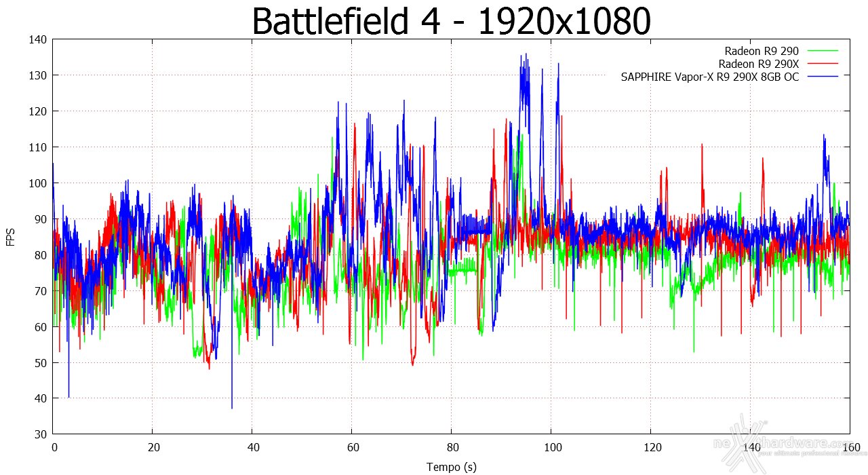
Task: Select the "Radeon R9 290X" legend label
Action: 758,64
